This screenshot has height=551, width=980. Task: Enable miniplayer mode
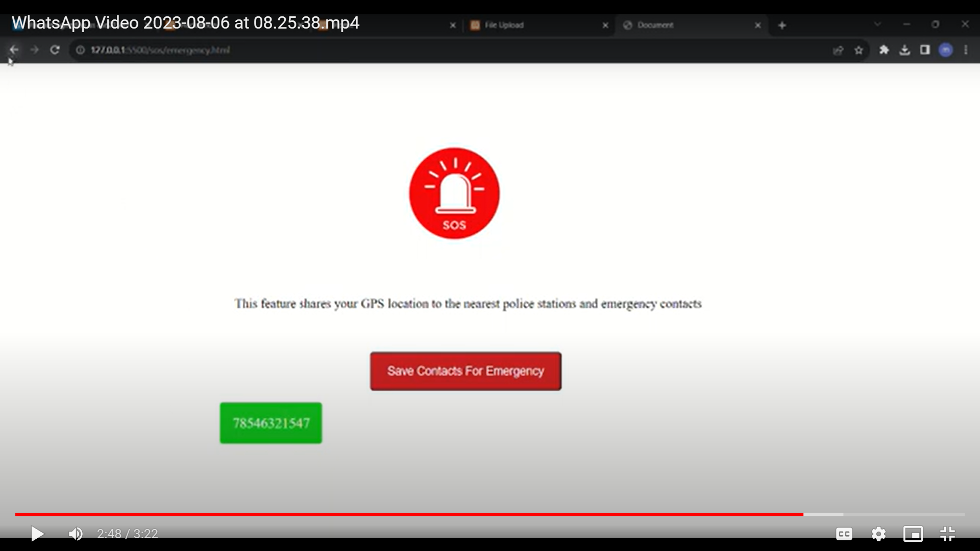913,534
